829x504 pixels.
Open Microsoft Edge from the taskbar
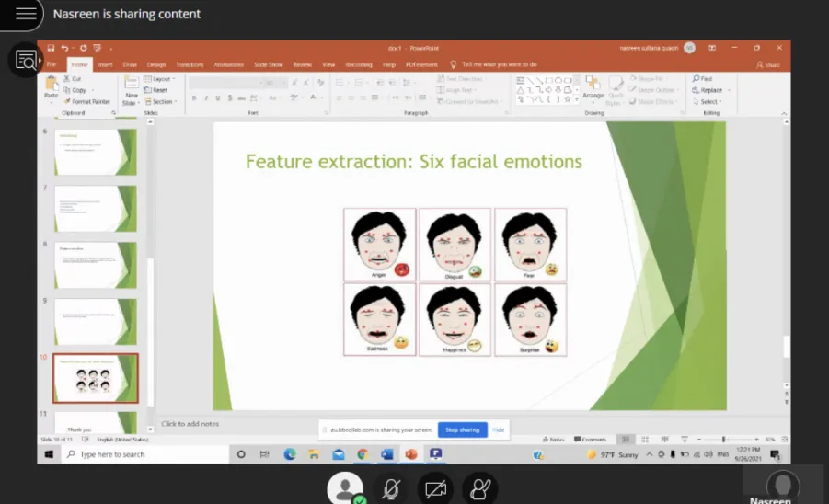pos(289,454)
